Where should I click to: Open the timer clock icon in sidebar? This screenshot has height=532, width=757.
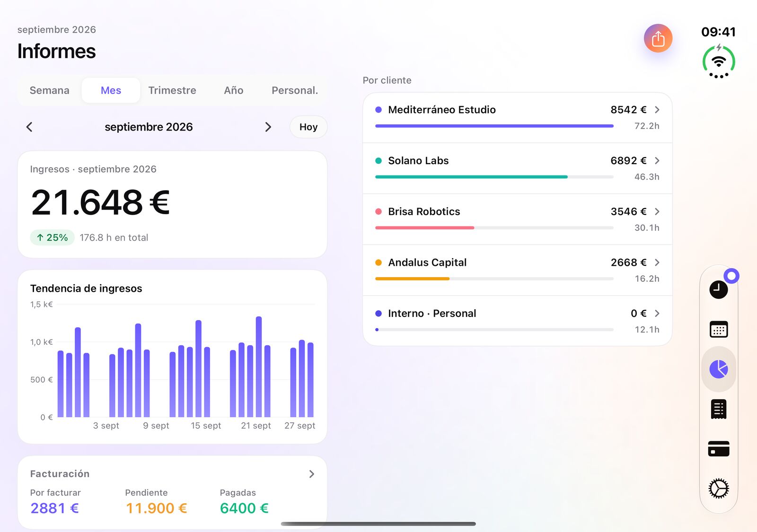(718, 289)
